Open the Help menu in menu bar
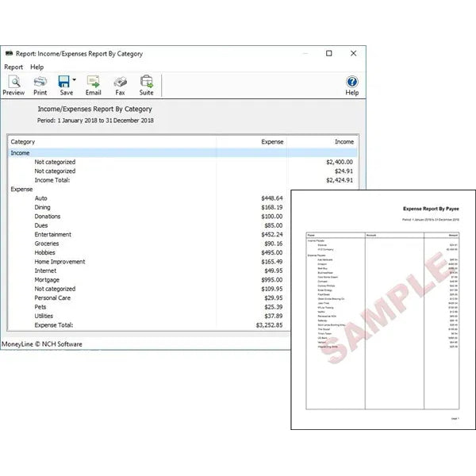 point(36,67)
